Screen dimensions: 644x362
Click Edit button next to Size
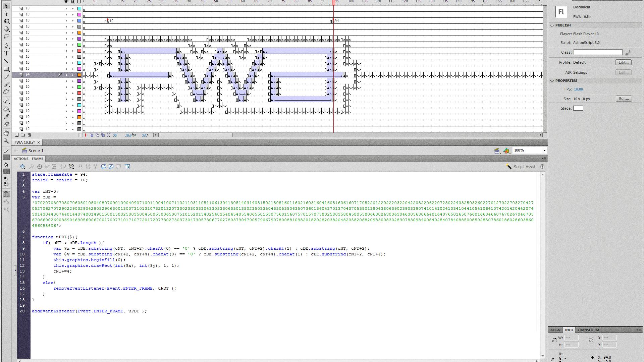[x=623, y=99]
